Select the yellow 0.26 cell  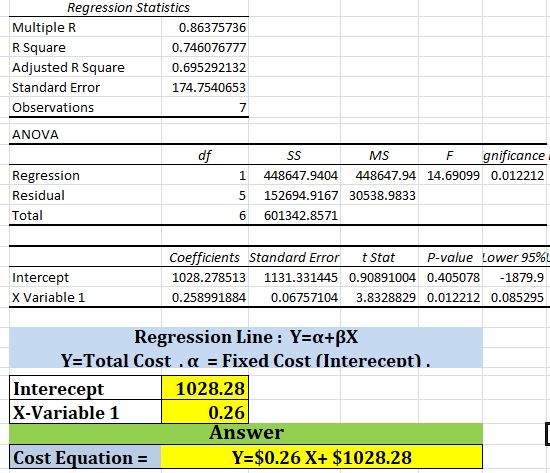pos(205,412)
